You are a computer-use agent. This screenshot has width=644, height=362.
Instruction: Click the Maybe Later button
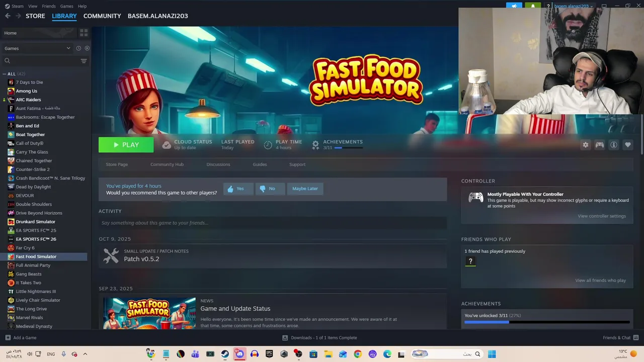point(305,189)
